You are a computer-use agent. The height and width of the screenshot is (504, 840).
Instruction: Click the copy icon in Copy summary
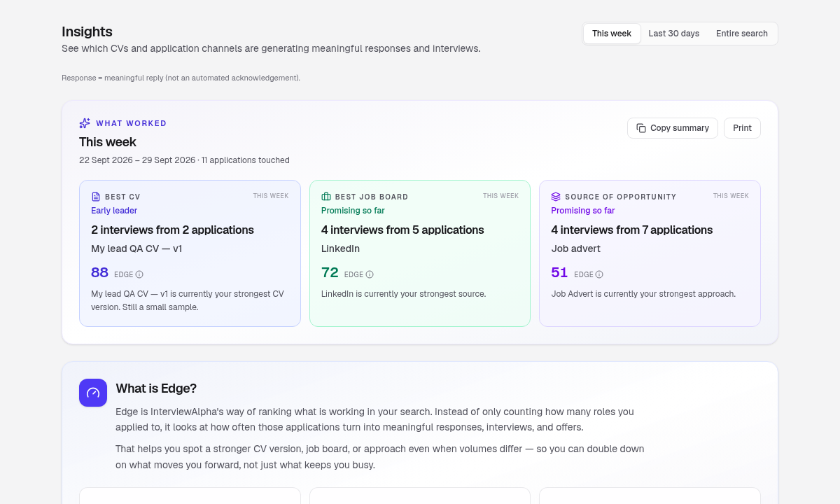tap(641, 128)
